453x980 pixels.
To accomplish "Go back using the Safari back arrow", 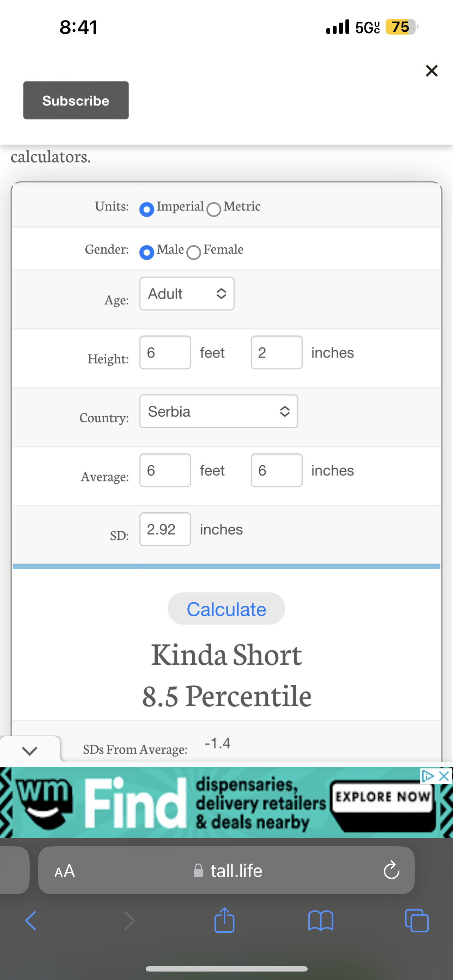I will (31, 921).
